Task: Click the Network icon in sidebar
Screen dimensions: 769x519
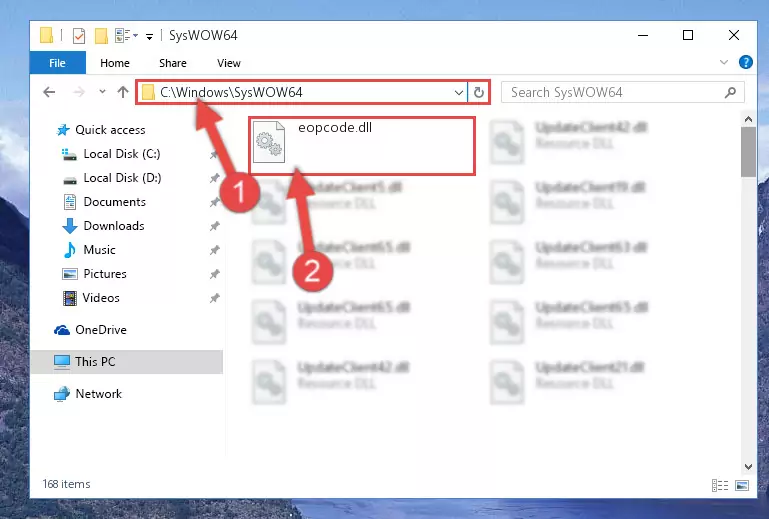Action: (x=62, y=394)
